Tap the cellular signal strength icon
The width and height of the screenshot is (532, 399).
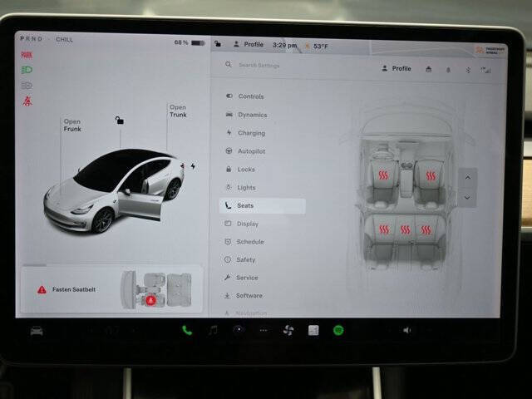point(485,70)
